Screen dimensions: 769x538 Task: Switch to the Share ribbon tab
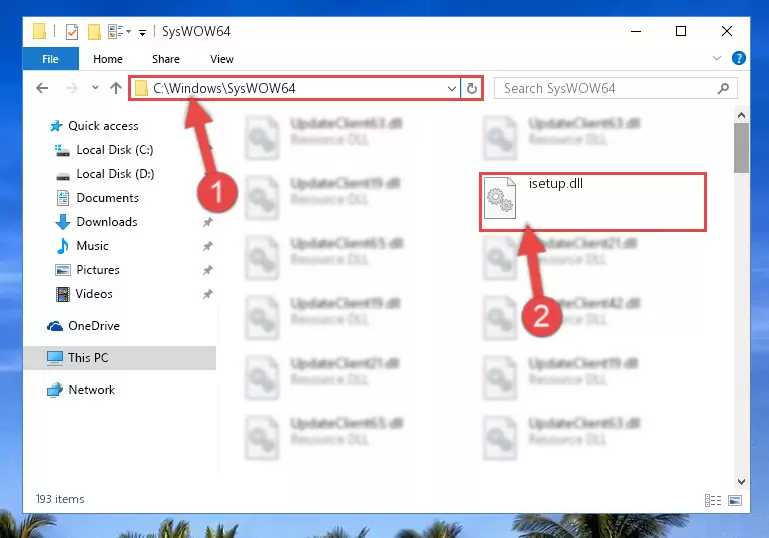[x=166, y=59]
